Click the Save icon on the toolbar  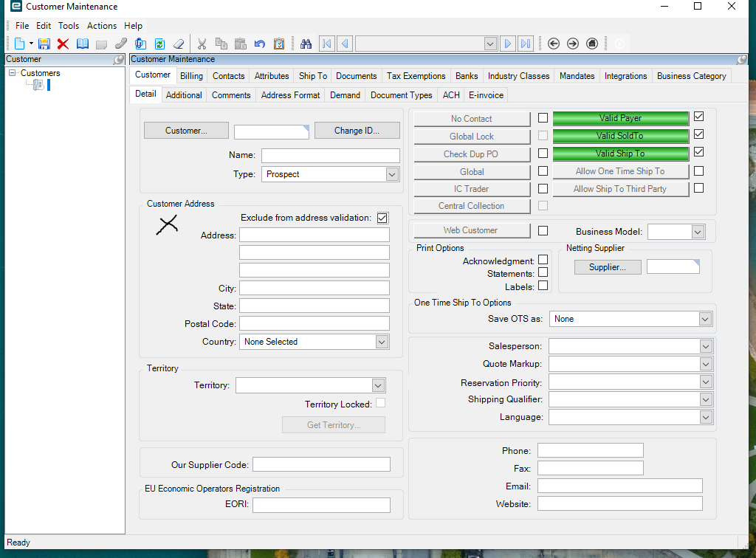(x=44, y=44)
